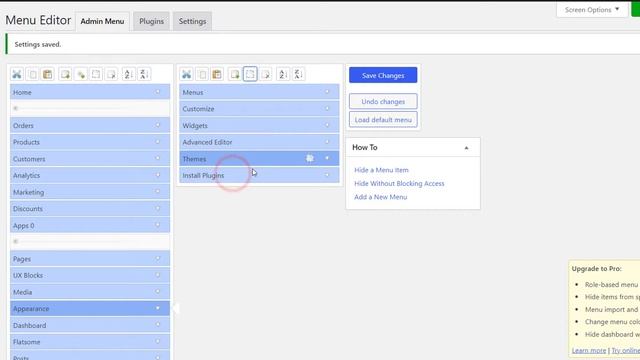640x360 pixels.
Task: Click dashed-box Hide icon in left toolbar
Action: pyautogui.click(x=96, y=74)
